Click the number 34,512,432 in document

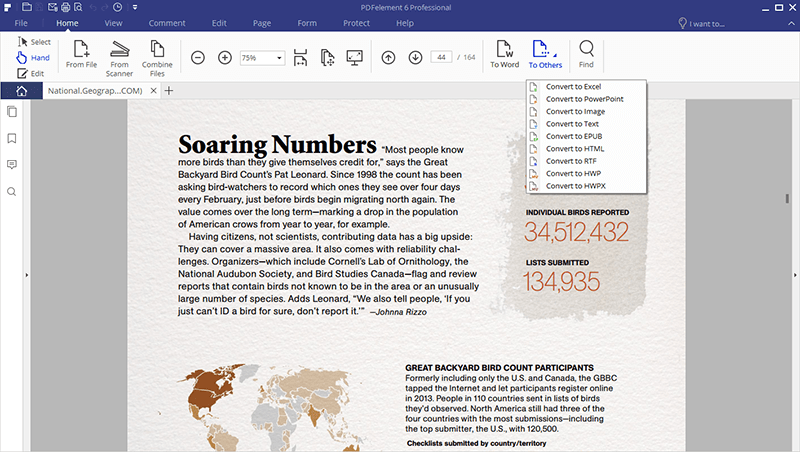(x=577, y=232)
